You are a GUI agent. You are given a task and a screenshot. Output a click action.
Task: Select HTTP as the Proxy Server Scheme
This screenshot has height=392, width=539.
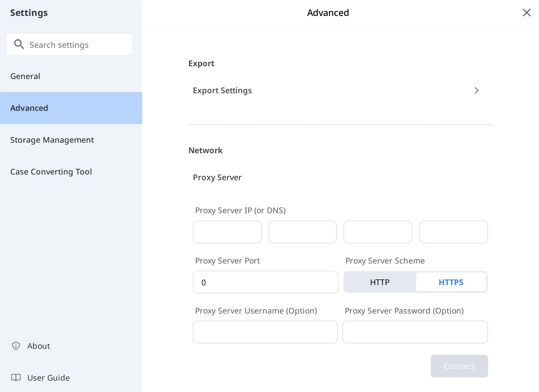coord(379,282)
